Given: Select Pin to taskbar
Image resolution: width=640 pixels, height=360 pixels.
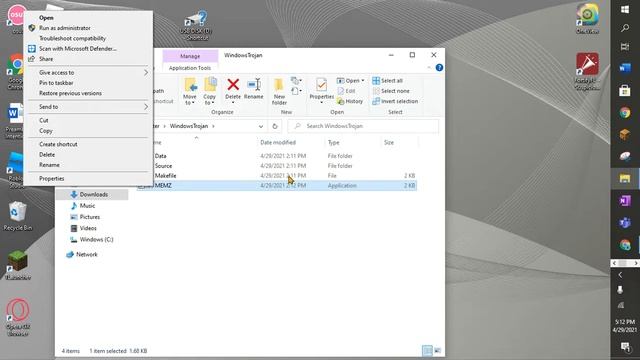Looking at the screenshot, I should 56,83.
